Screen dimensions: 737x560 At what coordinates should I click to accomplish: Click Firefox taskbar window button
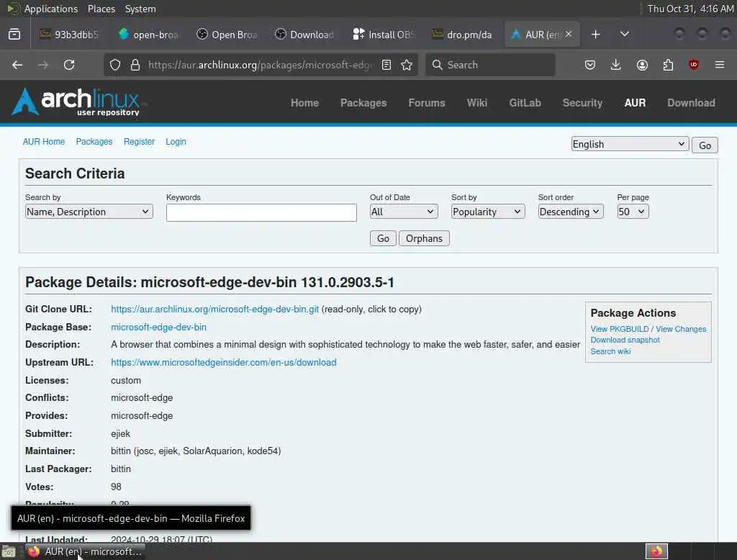pos(85,551)
